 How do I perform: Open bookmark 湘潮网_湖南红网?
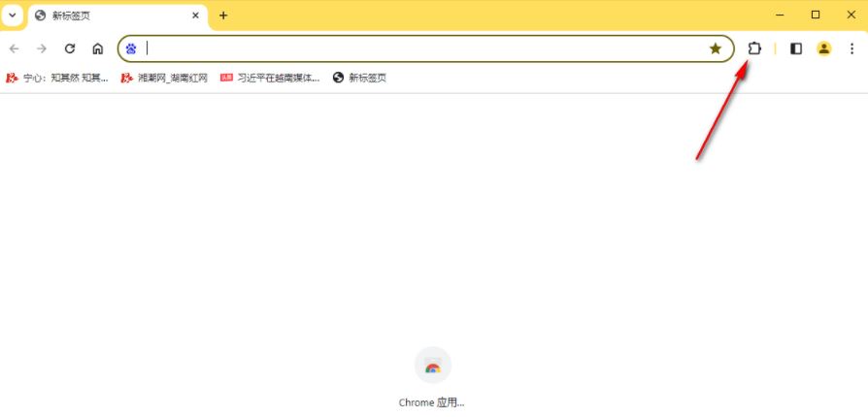164,78
